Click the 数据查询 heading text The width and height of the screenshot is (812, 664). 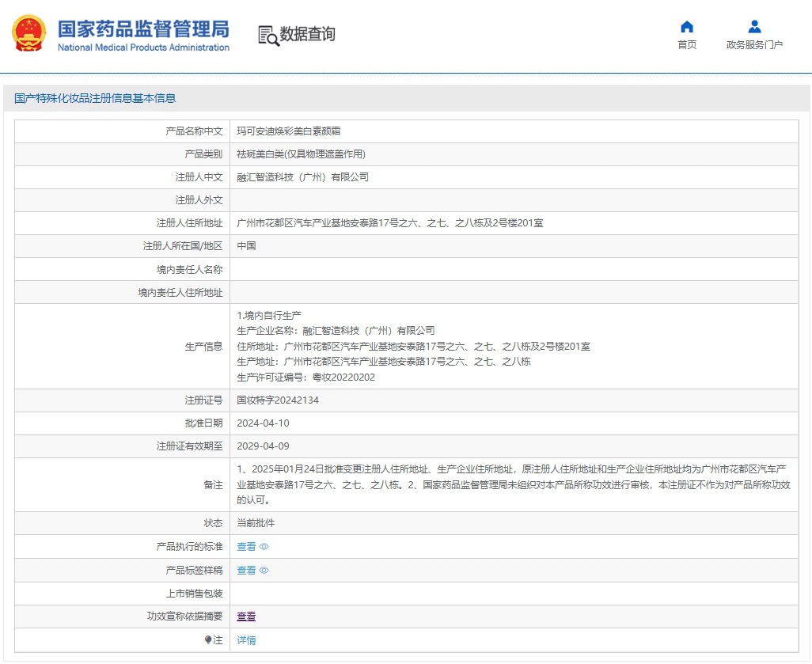308,34
